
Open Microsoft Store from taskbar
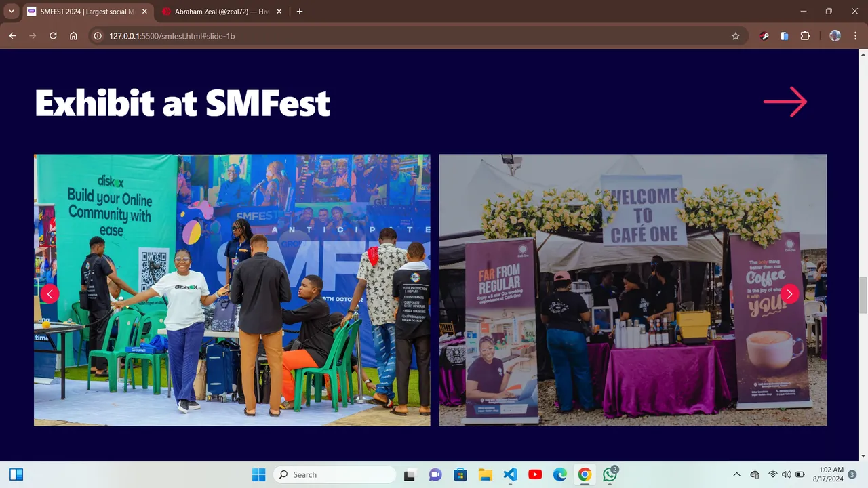click(460, 474)
